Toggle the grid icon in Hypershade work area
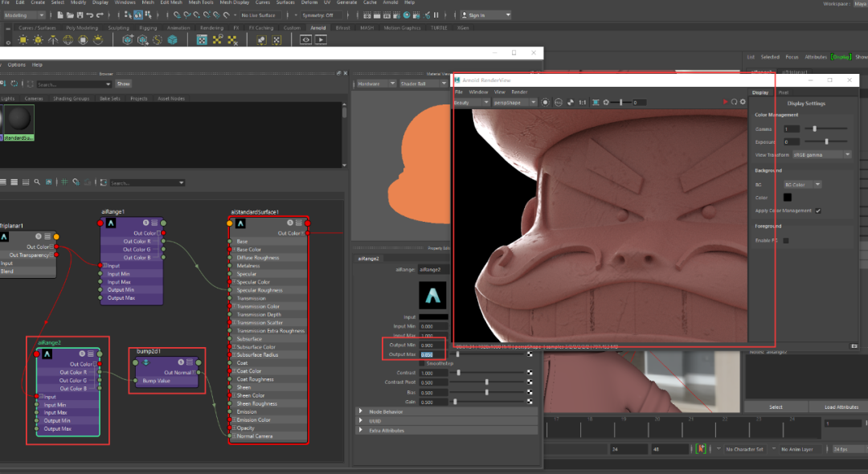The image size is (868, 474). [x=64, y=182]
